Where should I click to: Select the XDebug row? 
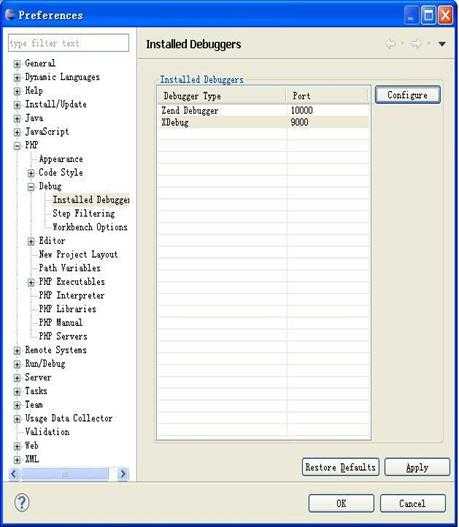coord(263,122)
